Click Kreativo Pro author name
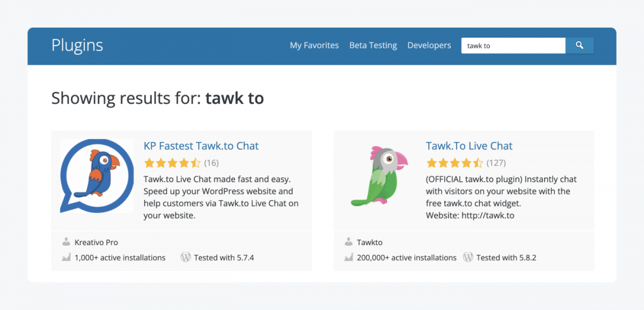644x310 pixels. [97, 242]
